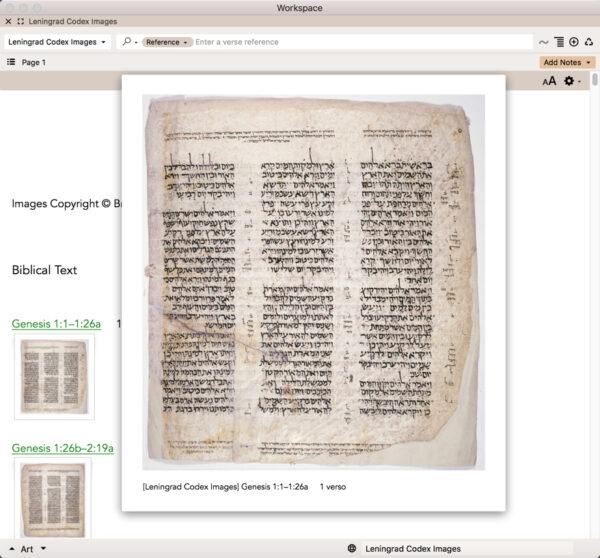The image size is (600, 558).
Task: Open the Leningrad Codex Images module dropdown
Action: click(57, 42)
